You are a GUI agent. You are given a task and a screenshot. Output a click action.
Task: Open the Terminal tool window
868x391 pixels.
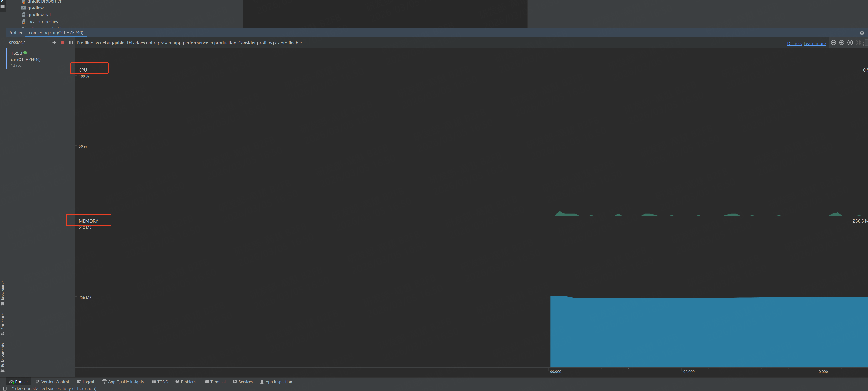[x=215, y=382]
